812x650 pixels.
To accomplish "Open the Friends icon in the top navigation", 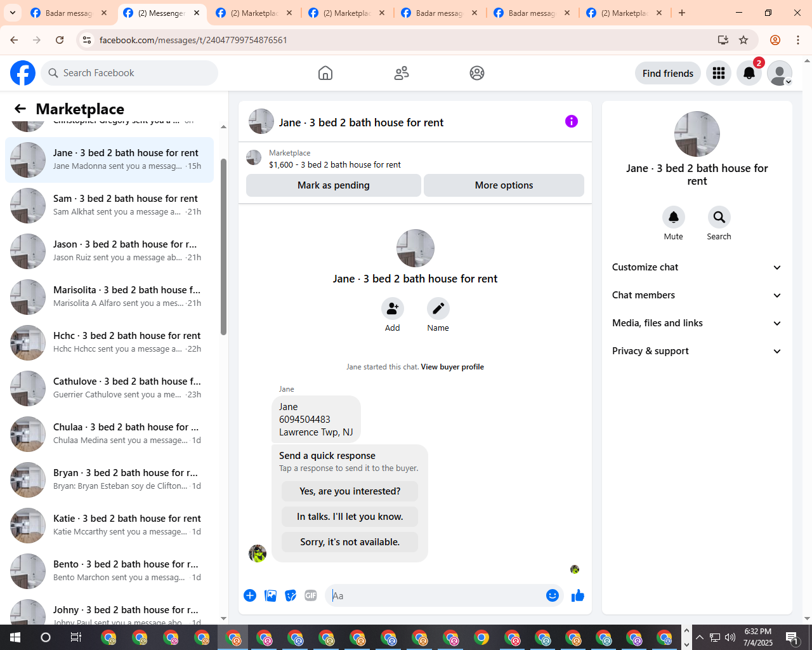I will click(x=402, y=73).
